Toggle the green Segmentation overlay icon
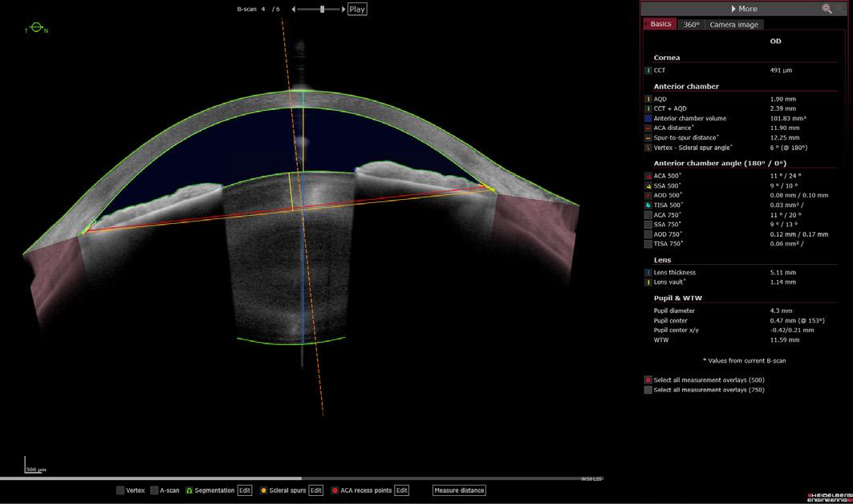Image resolution: width=853 pixels, height=504 pixels. point(189,490)
